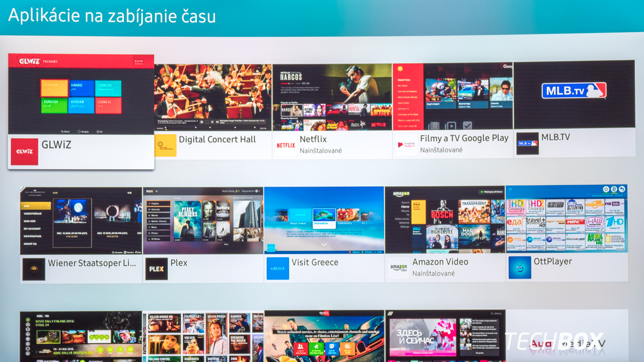The height and width of the screenshot is (362, 644).
Task: Click the Digital Concert Hall title
Action: pos(217,140)
